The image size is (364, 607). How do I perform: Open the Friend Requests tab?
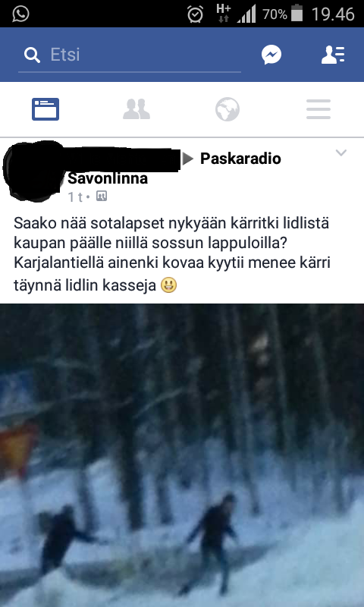[x=136, y=109]
